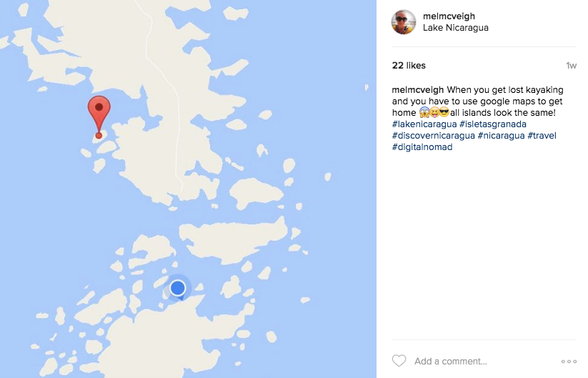
Task: Open the #digitalnomad hashtag
Action: [422, 147]
